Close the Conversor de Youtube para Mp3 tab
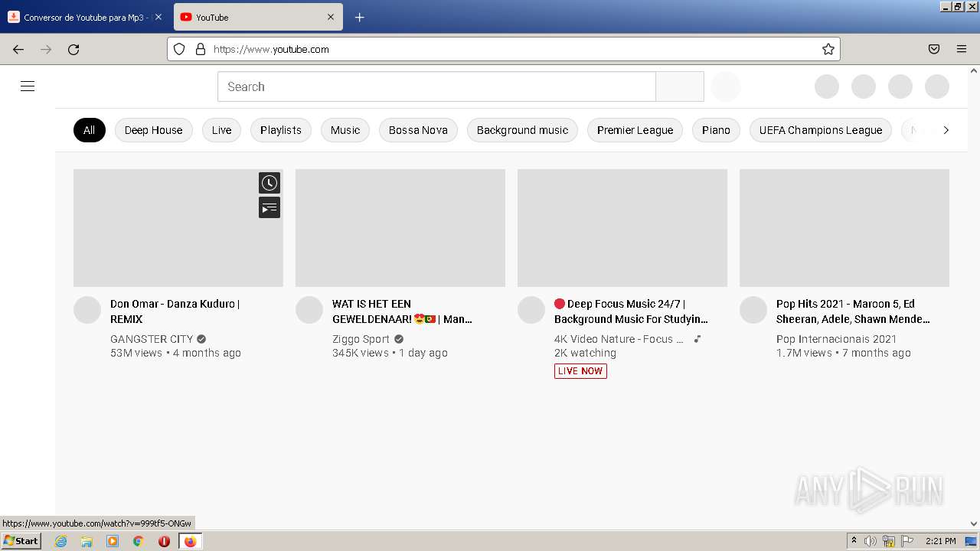The image size is (980, 551). (x=158, y=17)
